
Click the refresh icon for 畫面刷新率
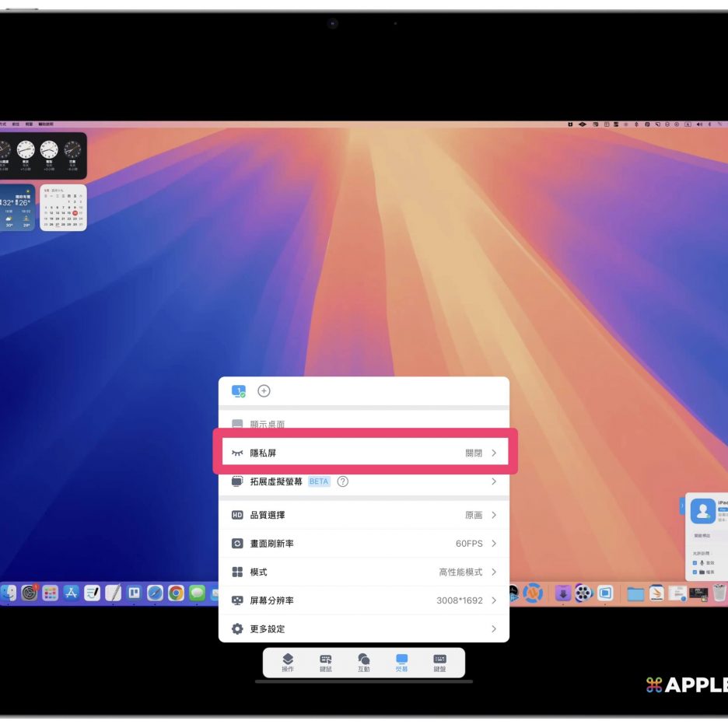(x=237, y=544)
